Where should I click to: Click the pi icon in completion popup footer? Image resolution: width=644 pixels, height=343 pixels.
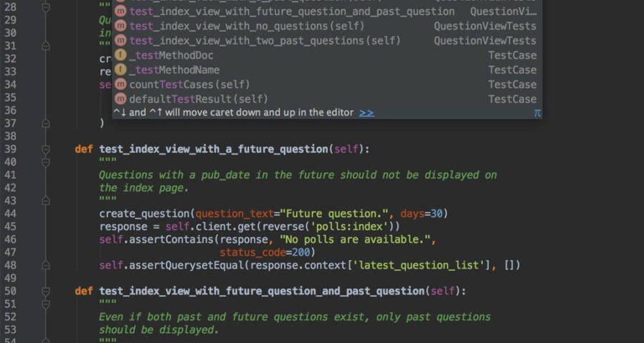(x=537, y=113)
